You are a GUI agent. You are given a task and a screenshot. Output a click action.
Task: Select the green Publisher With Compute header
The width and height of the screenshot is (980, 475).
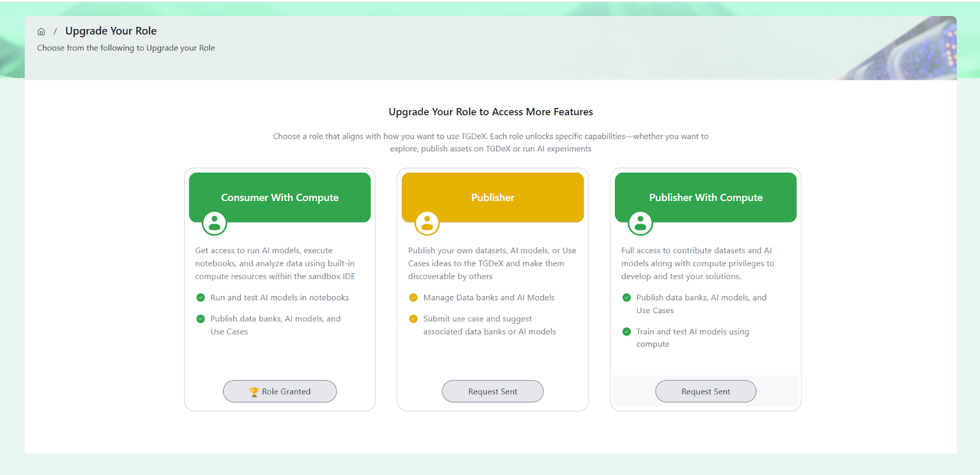[706, 197]
